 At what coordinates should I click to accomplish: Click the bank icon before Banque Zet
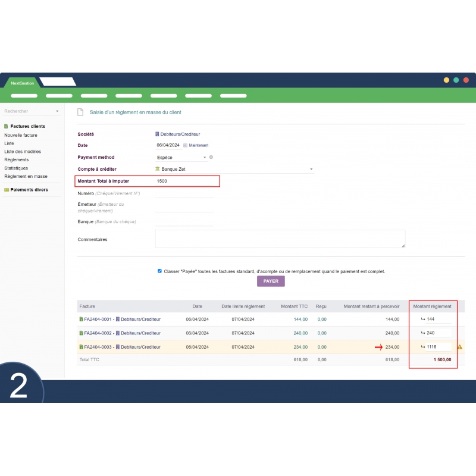coord(158,169)
